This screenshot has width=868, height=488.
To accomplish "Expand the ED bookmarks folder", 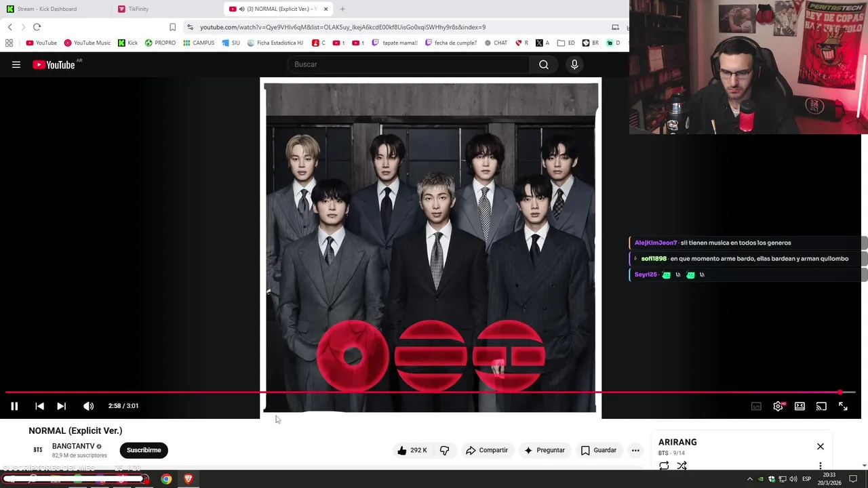I will click(566, 43).
